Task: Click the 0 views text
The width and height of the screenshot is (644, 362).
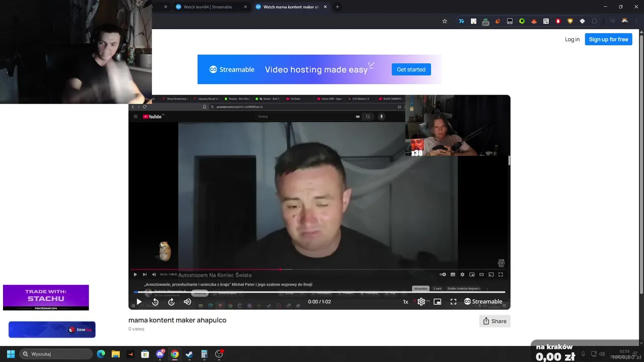Action: [x=136, y=329]
